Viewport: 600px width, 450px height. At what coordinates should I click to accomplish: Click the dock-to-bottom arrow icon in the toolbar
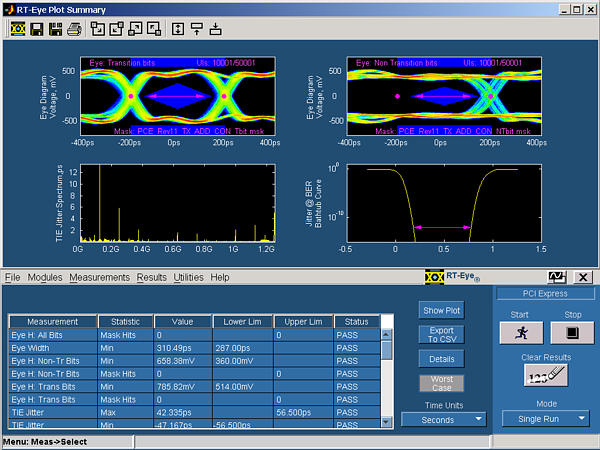click(x=215, y=29)
